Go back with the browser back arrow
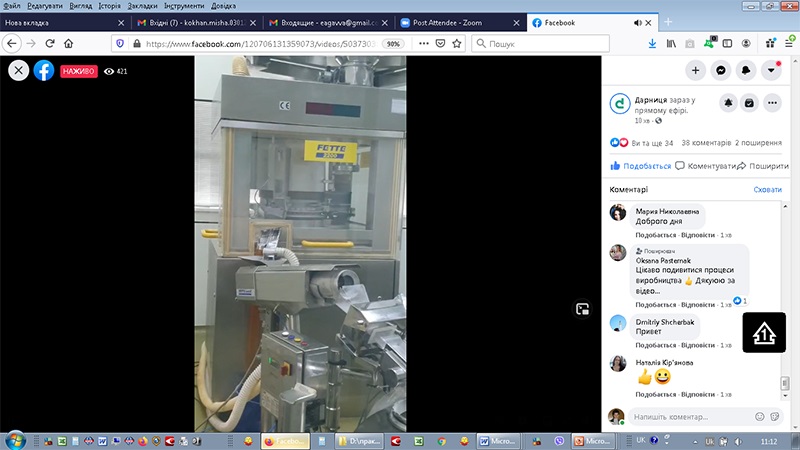The height and width of the screenshot is (450, 800). point(12,43)
